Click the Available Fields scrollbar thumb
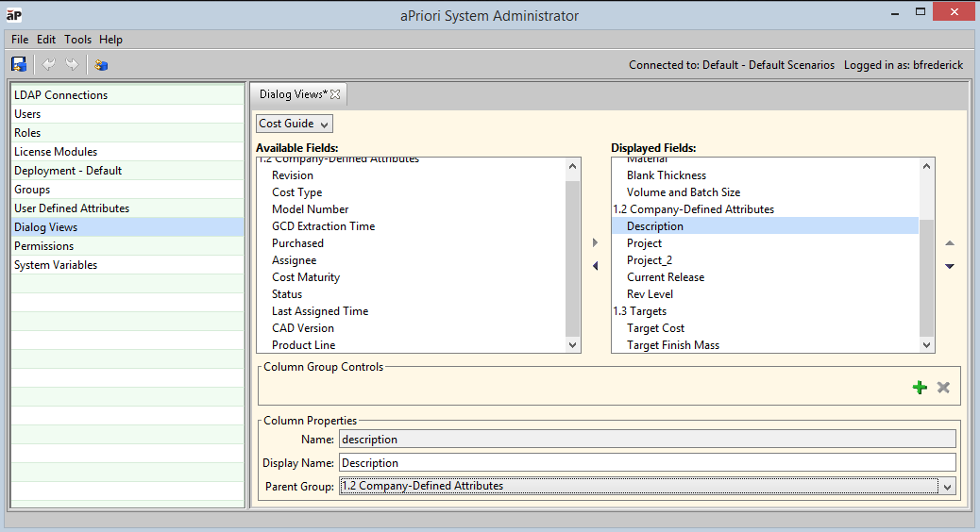 [572, 258]
